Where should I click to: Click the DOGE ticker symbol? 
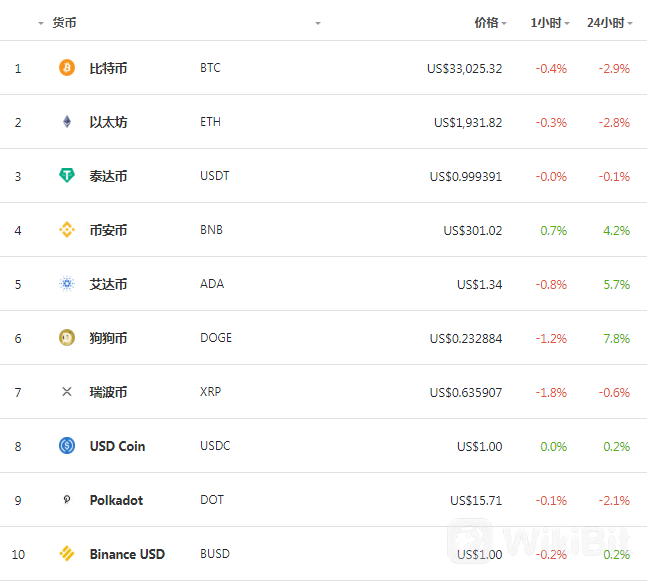coord(215,338)
